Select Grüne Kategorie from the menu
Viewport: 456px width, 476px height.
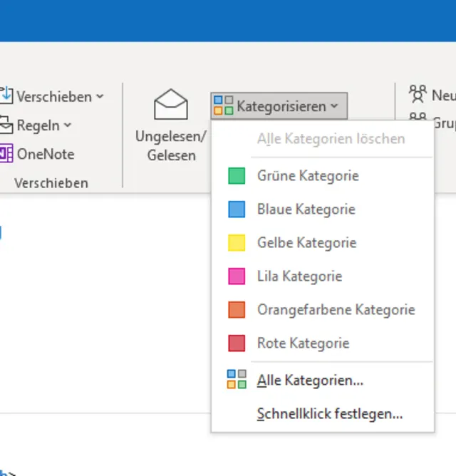(x=308, y=176)
